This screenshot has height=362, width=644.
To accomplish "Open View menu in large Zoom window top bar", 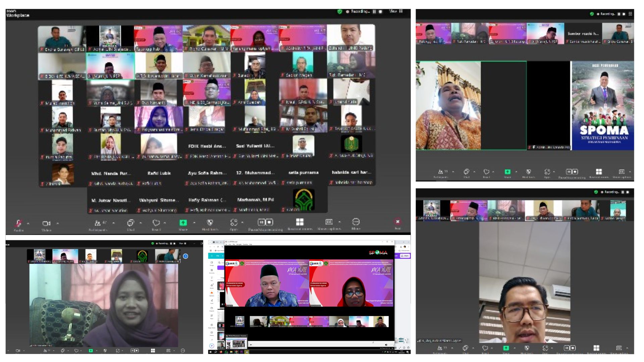I will (x=396, y=11).
